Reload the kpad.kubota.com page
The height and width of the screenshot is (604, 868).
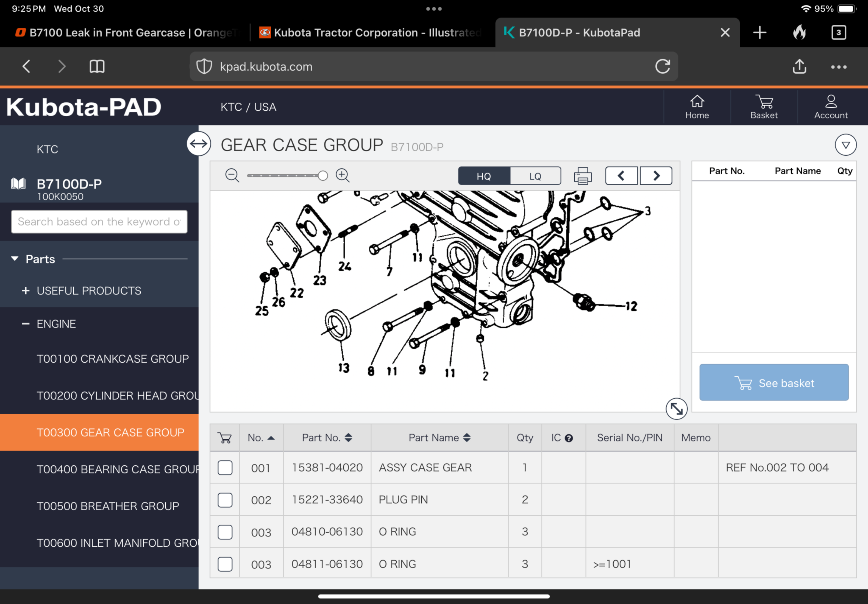point(662,67)
